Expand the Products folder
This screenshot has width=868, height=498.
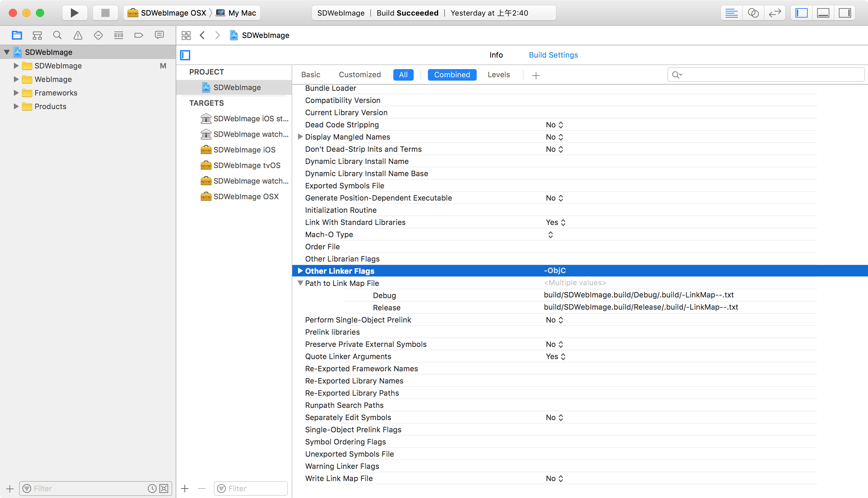tap(16, 106)
